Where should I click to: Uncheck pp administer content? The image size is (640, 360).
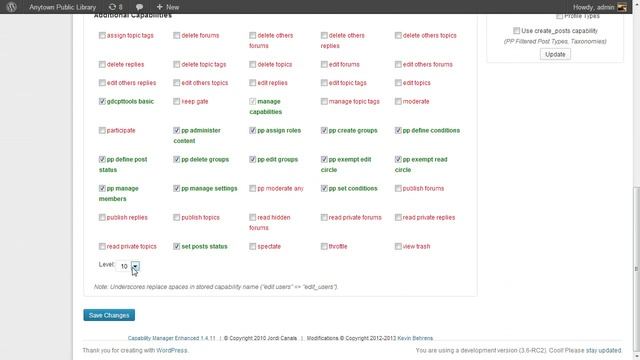click(176, 131)
